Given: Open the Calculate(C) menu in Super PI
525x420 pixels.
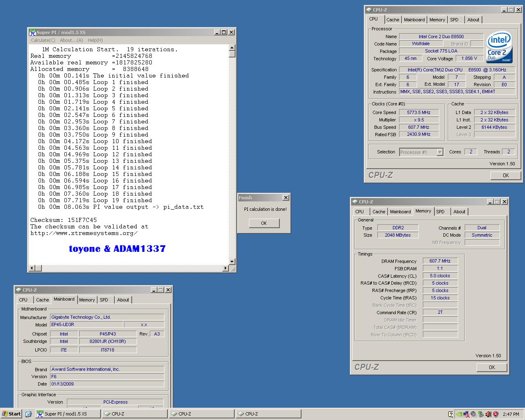Looking at the screenshot, I should 43,40.
